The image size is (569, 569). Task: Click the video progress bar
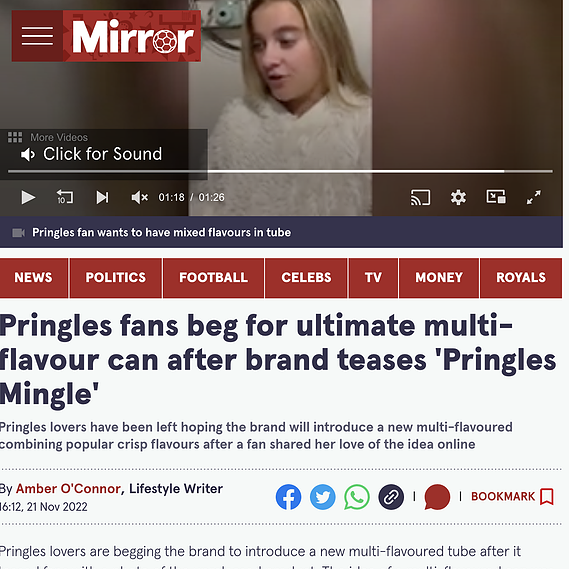280,171
